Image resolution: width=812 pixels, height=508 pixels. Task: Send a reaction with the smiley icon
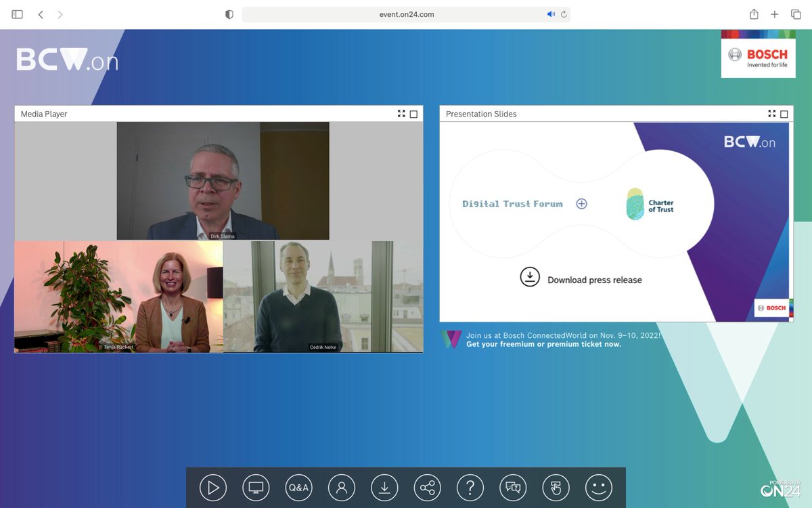click(598, 487)
